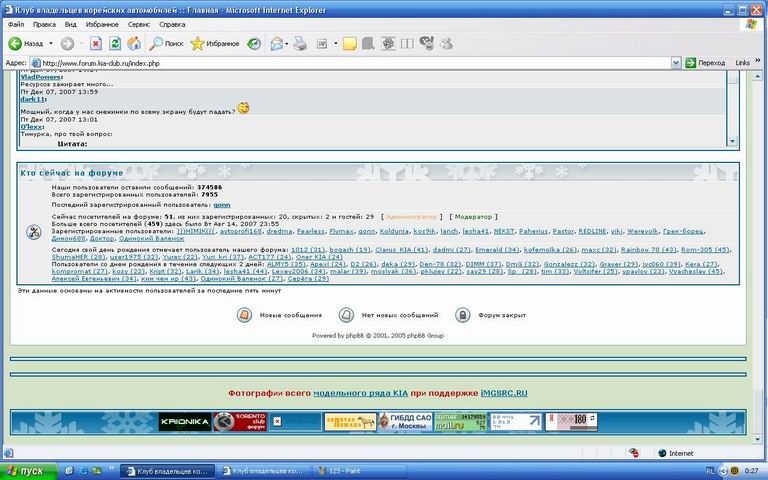Click the Пуск (Start) button
Image resolution: width=768 pixels, height=480 pixels.
26,470
